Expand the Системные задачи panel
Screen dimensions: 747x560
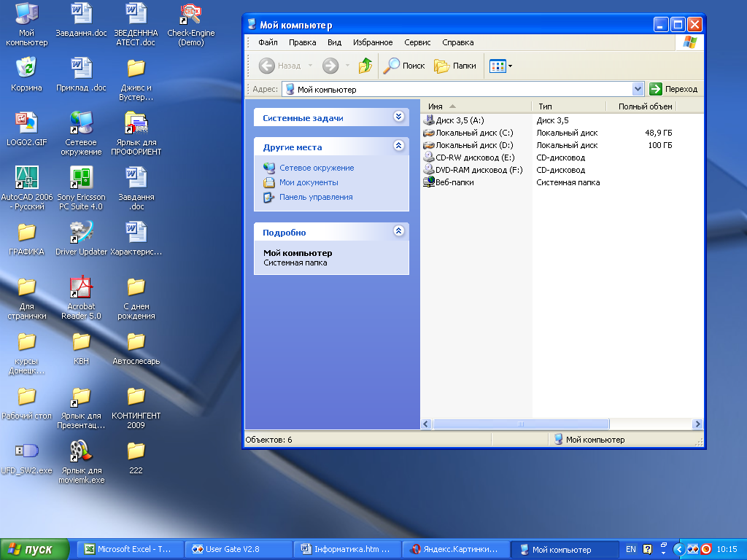(399, 117)
